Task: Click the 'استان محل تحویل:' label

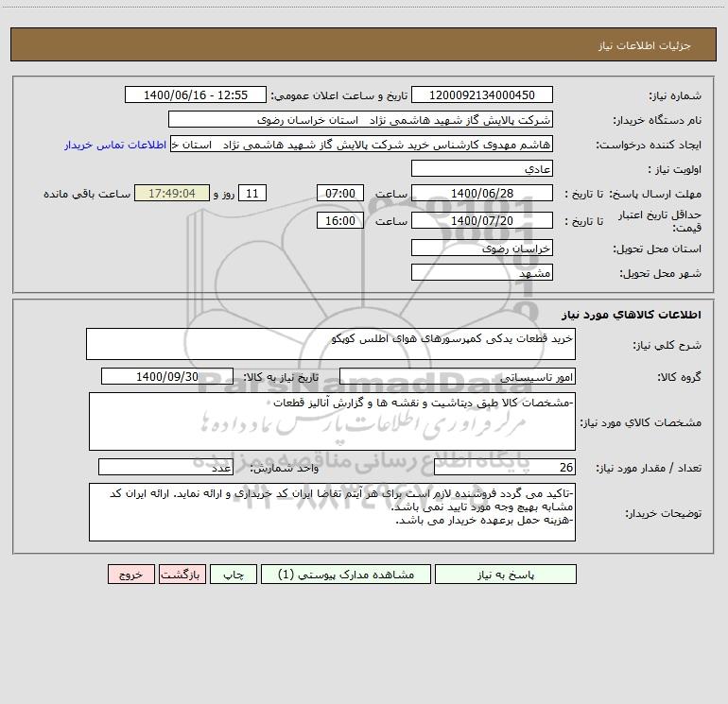Action: (657, 249)
